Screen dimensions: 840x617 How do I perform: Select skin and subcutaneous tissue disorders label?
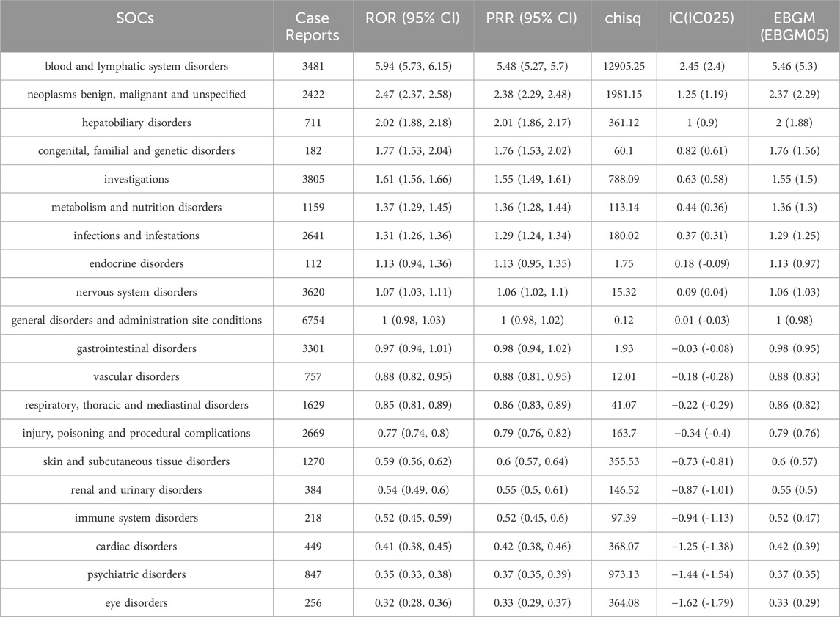[136, 461]
